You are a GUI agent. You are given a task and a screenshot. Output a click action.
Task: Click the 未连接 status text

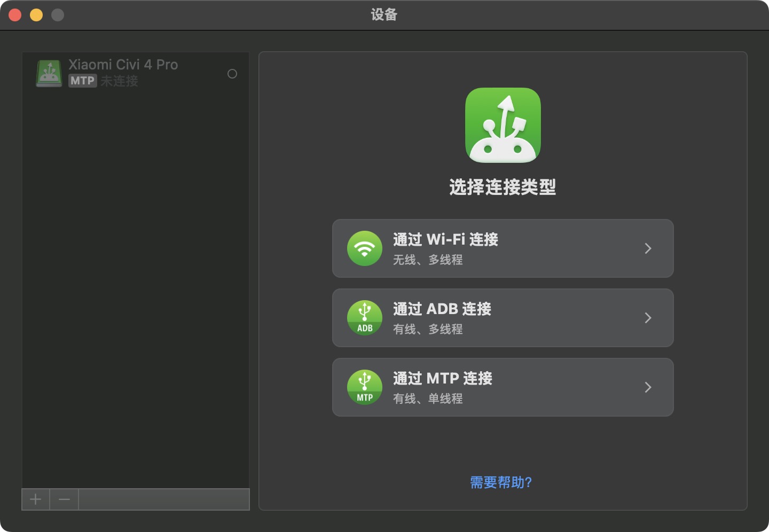tap(118, 81)
